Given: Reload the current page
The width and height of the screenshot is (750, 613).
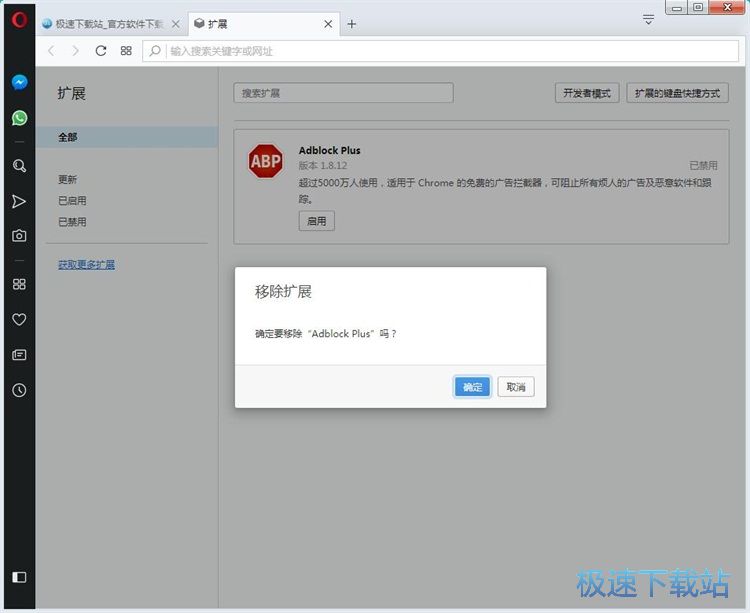Looking at the screenshot, I should tap(100, 51).
